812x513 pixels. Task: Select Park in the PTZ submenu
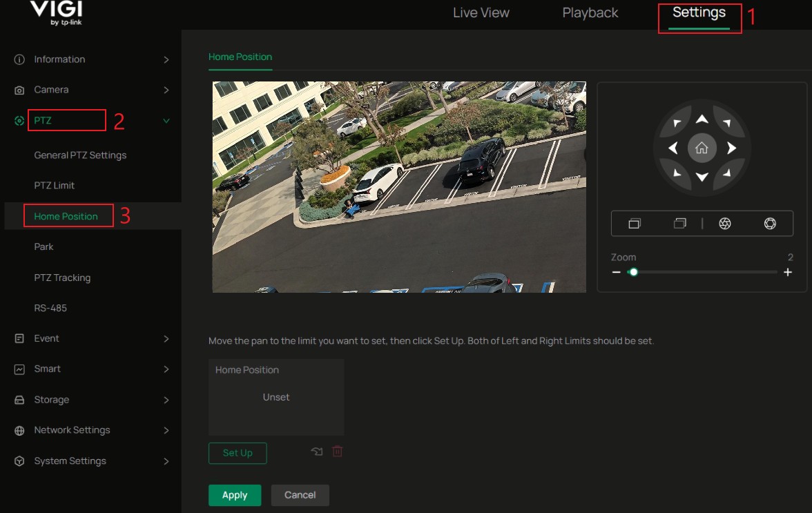(43, 246)
